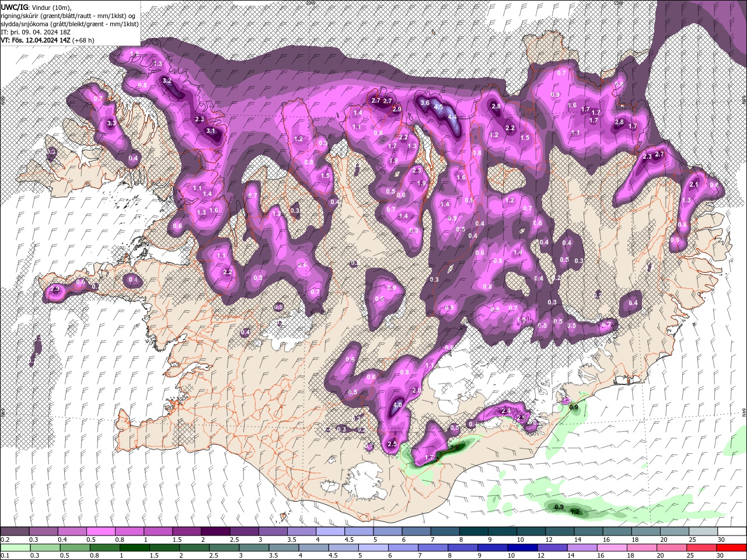Click the '12' label on lower rain scale
The width and height of the screenshot is (747, 560).
tap(541, 556)
